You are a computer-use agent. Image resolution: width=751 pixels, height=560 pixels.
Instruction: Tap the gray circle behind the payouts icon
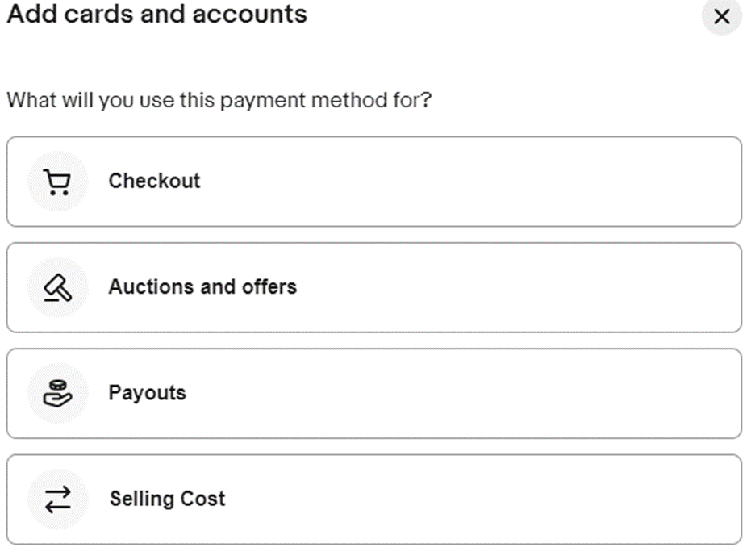point(57,393)
